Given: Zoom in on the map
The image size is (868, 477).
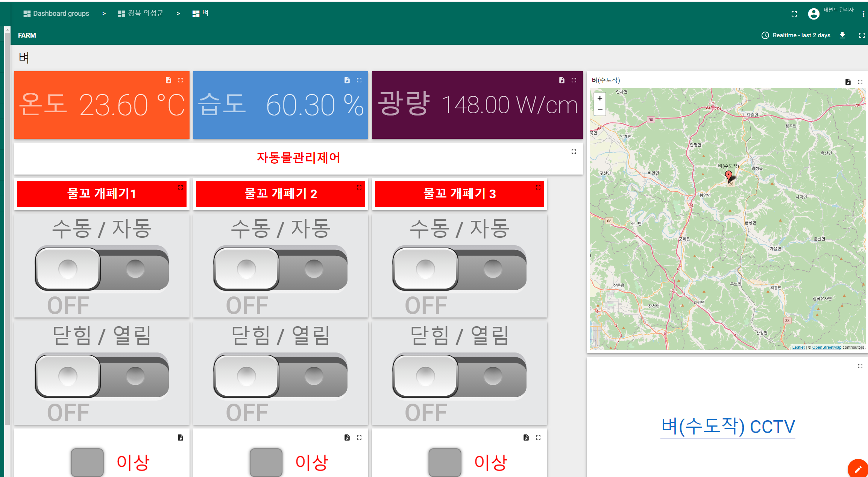Looking at the screenshot, I should pyautogui.click(x=600, y=98).
